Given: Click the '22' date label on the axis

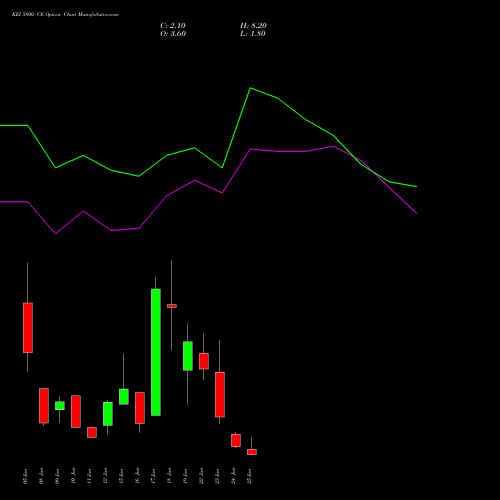Looking at the screenshot, I should [x=201, y=476].
